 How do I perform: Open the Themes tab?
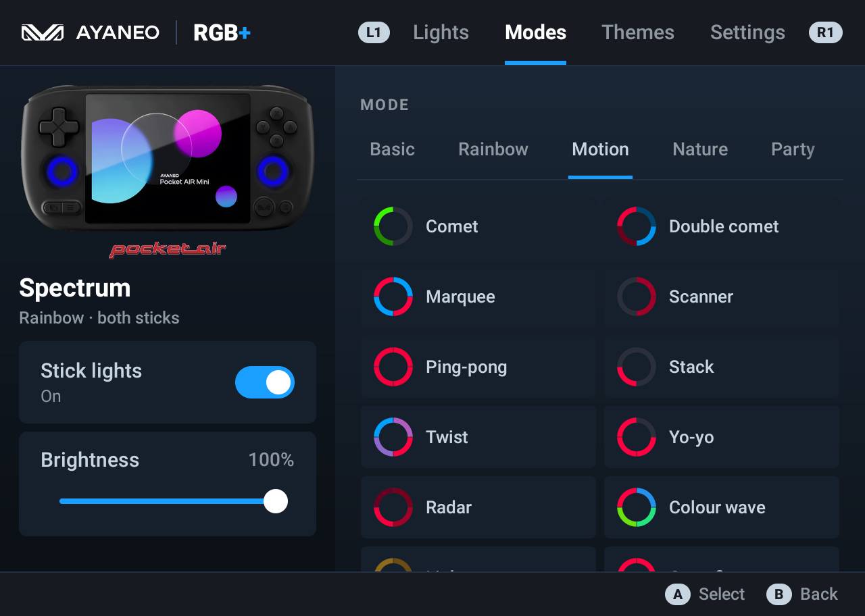(638, 32)
